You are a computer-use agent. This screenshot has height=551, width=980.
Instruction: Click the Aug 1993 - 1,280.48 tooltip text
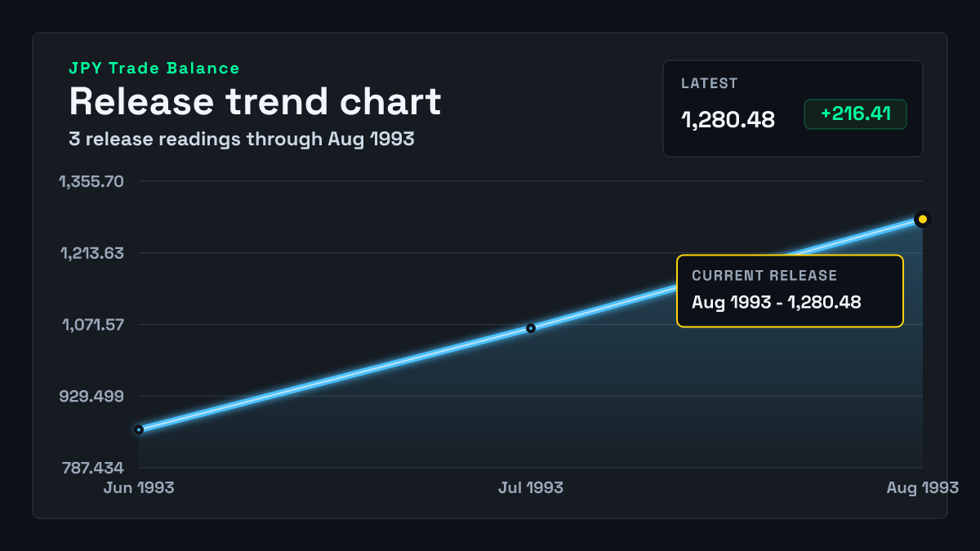(777, 302)
